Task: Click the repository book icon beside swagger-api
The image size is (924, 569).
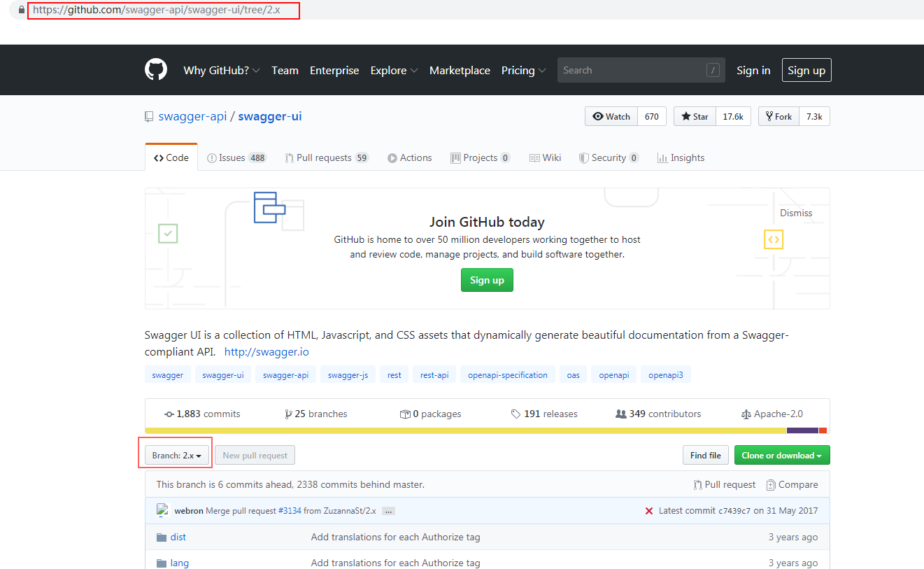Action: click(x=149, y=117)
